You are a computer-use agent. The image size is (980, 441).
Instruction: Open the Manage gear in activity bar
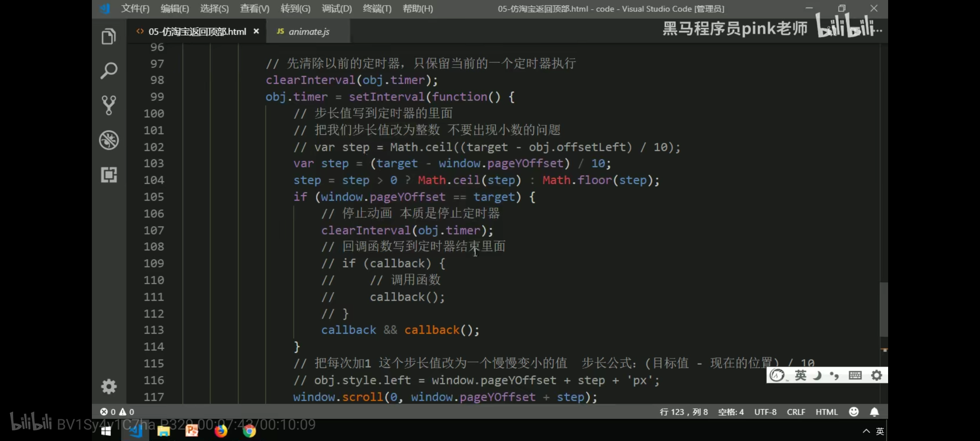point(109,386)
